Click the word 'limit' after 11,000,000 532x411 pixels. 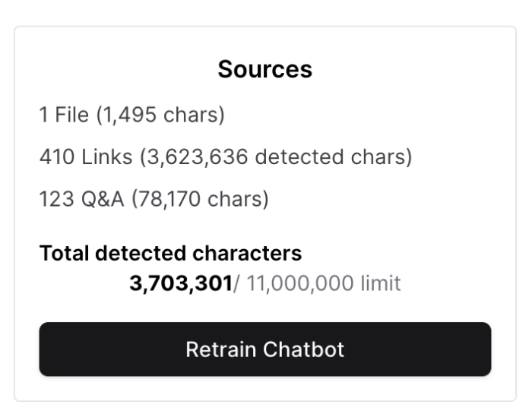[380, 283]
